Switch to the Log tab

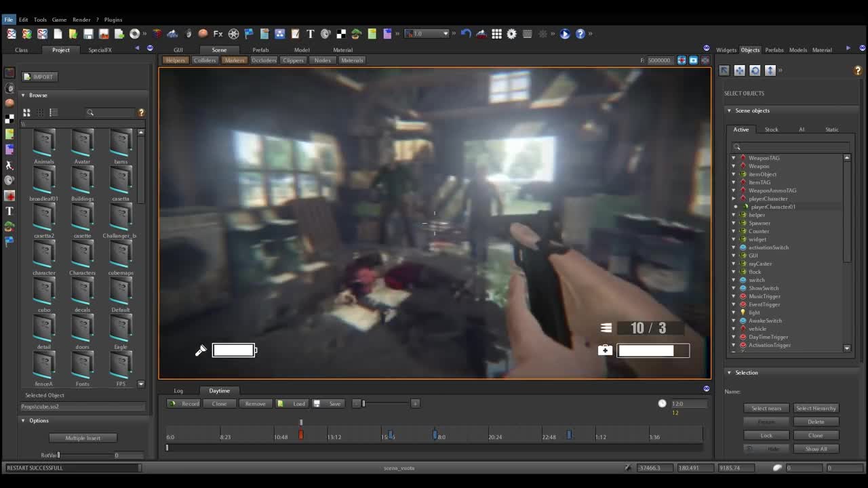pyautogui.click(x=178, y=391)
